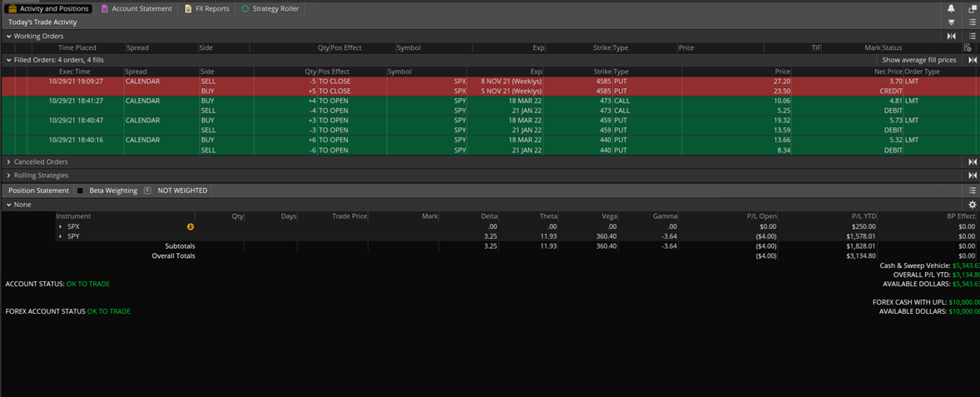Viewport: 980px width, 397px height.
Task: Collapse the Filled Orders section
Action: (x=9, y=60)
